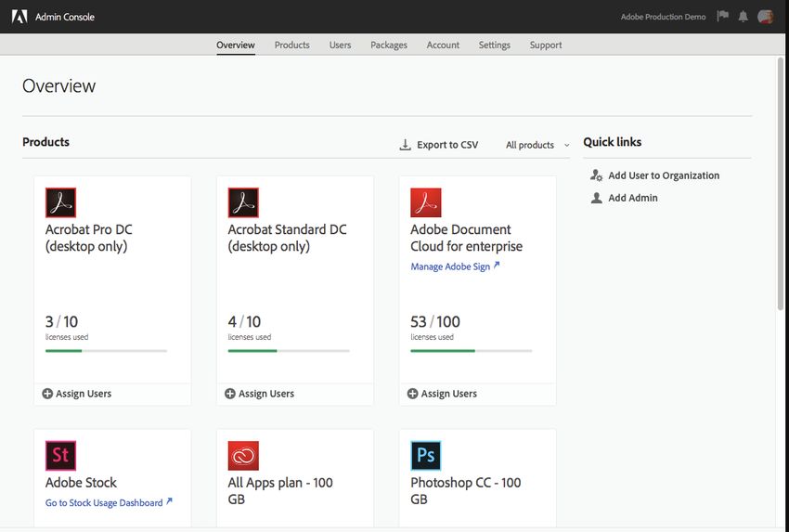The height and width of the screenshot is (532, 789).
Task: Select the Account tab
Action: click(443, 45)
